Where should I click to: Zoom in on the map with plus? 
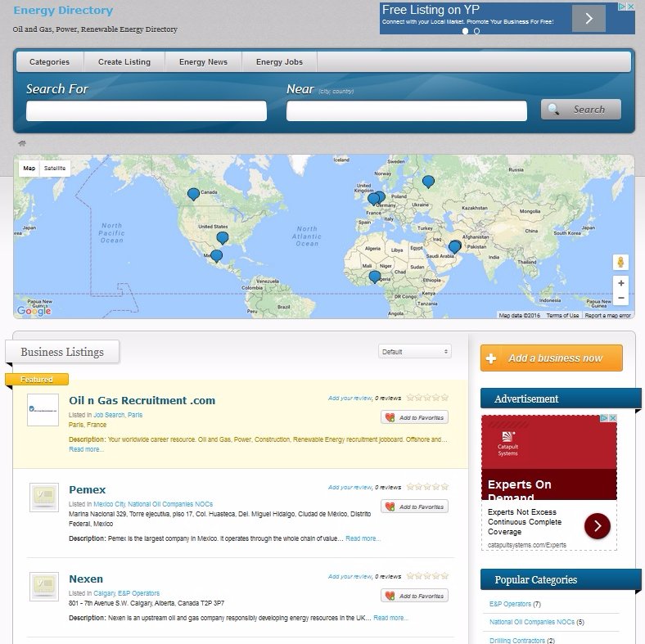click(620, 283)
